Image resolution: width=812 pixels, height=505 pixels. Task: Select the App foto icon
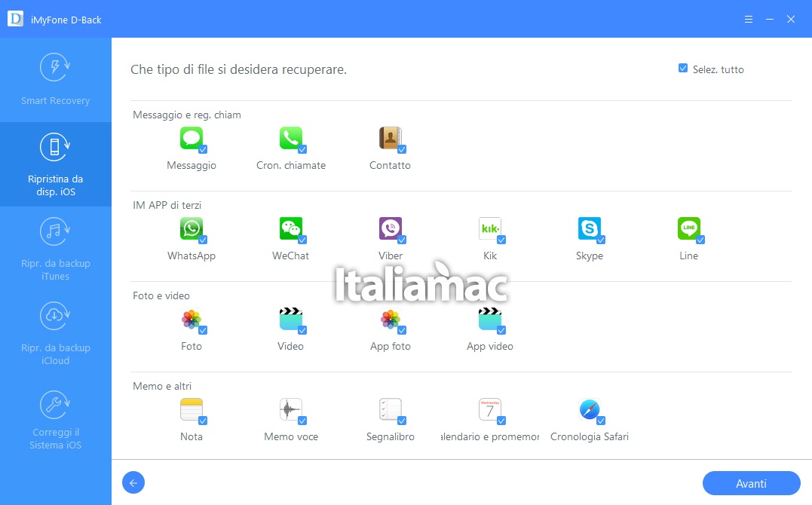pos(390,319)
